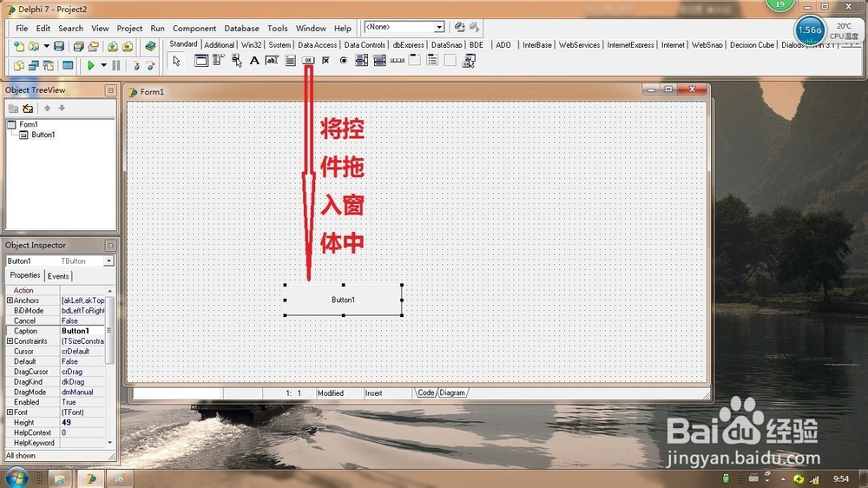Select Form1 node in Object TreeView
The height and width of the screenshot is (488, 868).
click(x=29, y=125)
